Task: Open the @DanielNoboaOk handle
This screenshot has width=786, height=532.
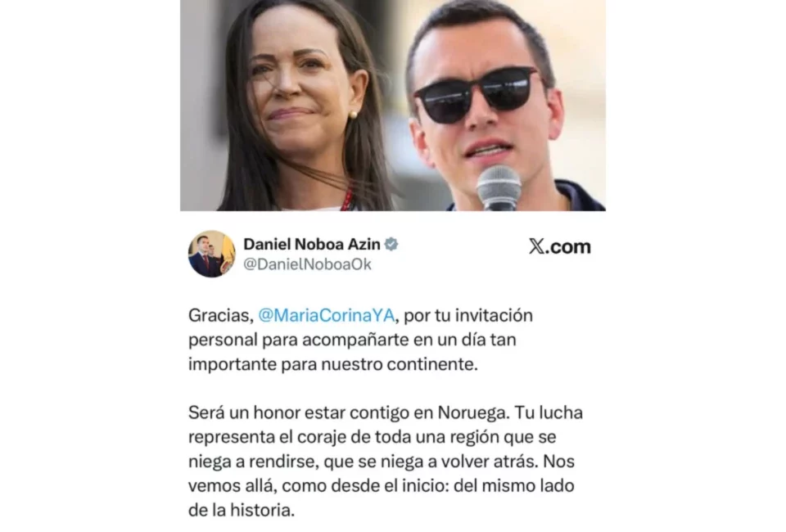Action: 307,264
